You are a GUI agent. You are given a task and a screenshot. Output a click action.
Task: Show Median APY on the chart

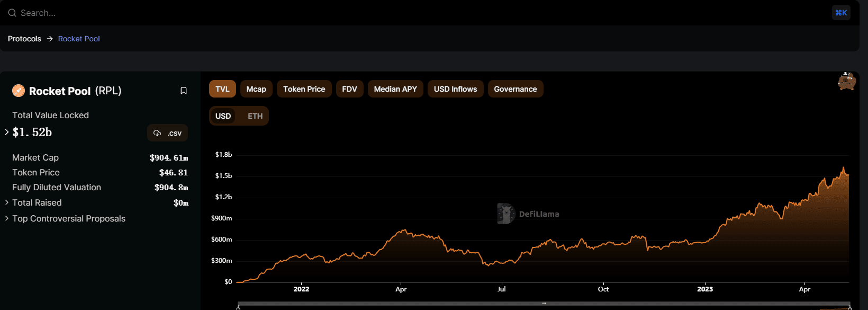[395, 89]
